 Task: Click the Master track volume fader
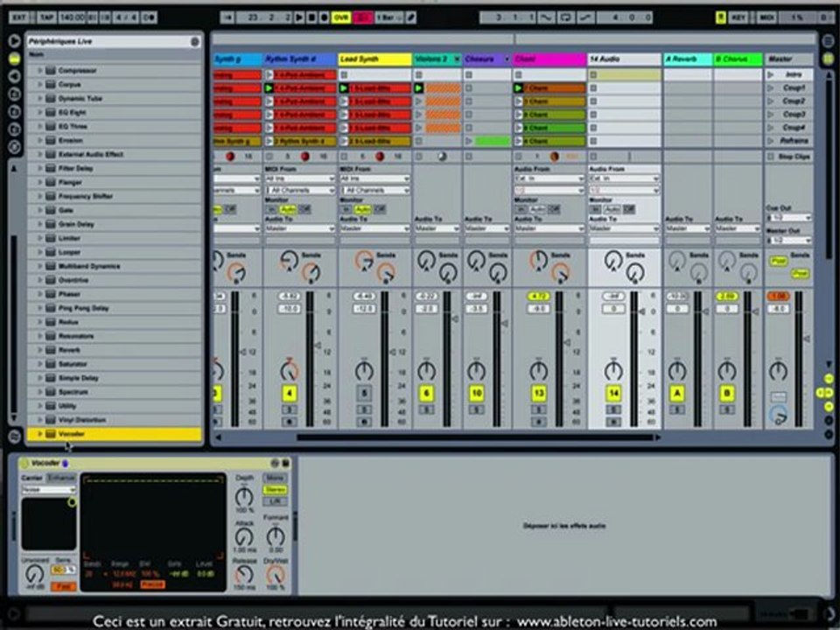(806, 339)
